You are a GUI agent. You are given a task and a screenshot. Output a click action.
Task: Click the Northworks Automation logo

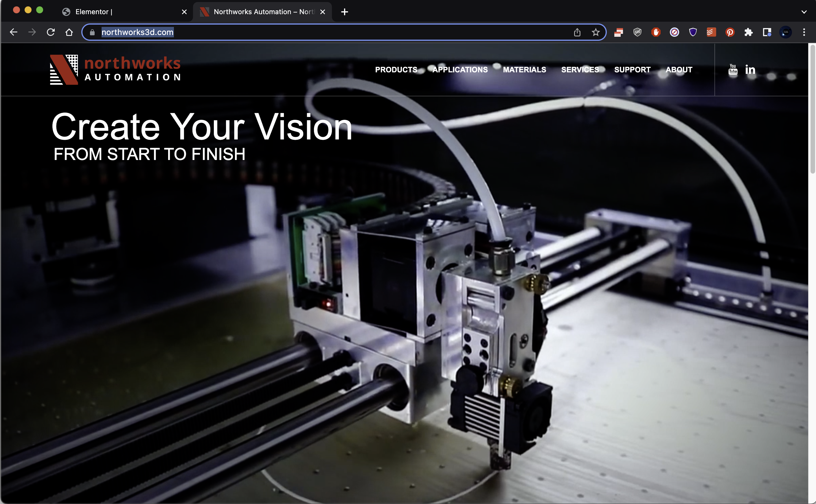(x=115, y=70)
